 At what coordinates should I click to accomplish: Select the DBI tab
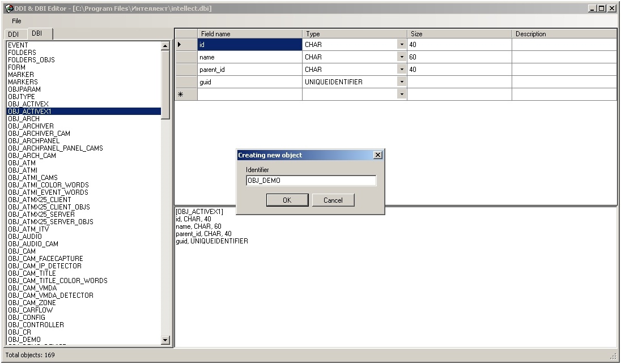click(37, 33)
